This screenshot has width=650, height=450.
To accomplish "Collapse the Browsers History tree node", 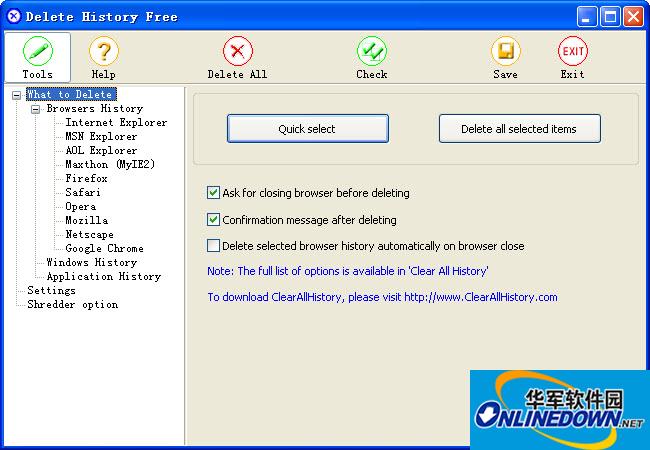I will coord(36,109).
